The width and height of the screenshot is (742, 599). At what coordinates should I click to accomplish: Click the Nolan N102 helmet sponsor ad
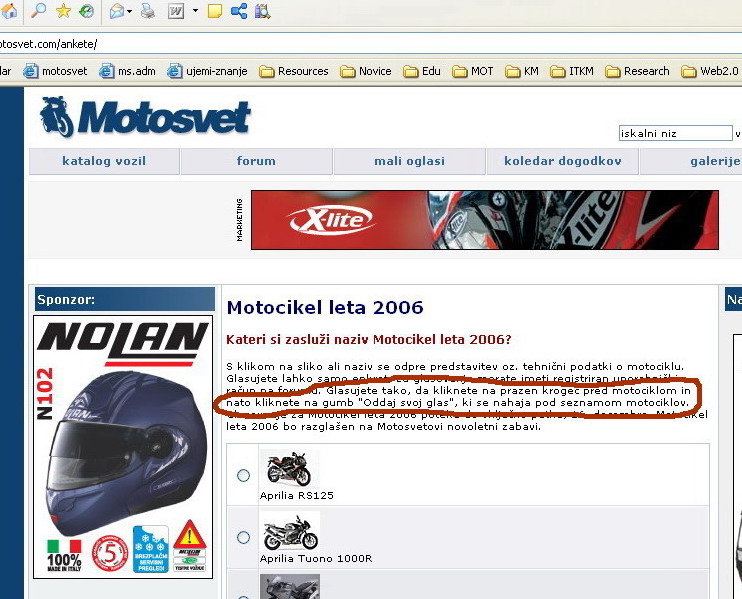123,447
